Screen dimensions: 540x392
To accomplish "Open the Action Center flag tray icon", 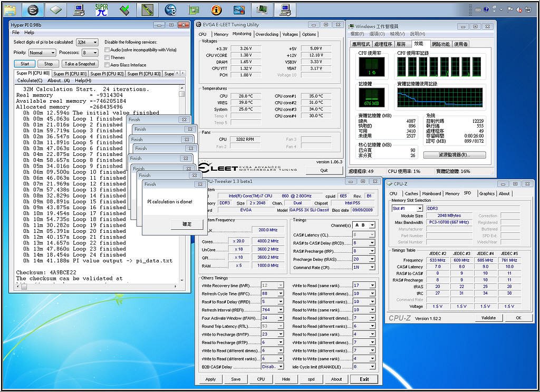I will [510, 9].
